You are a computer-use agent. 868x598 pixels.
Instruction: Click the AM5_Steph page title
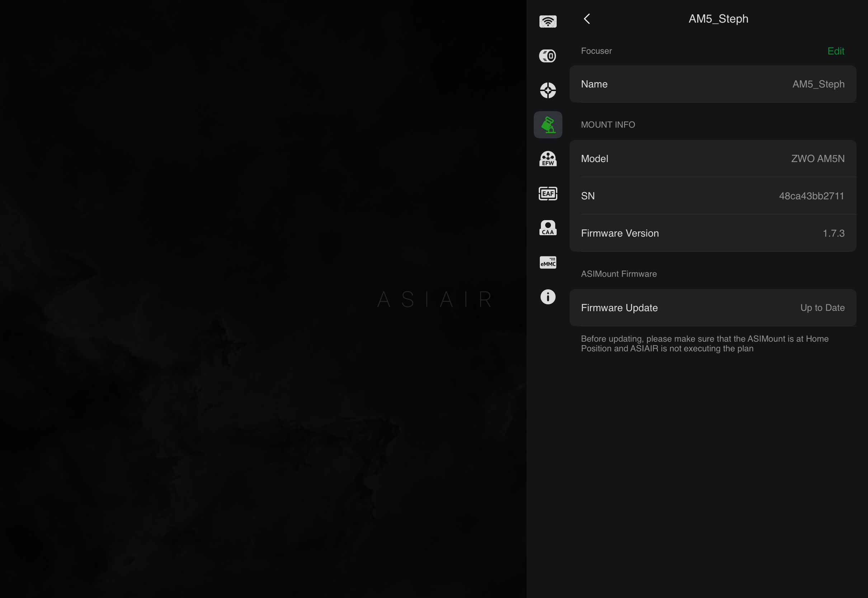point(718,19)
